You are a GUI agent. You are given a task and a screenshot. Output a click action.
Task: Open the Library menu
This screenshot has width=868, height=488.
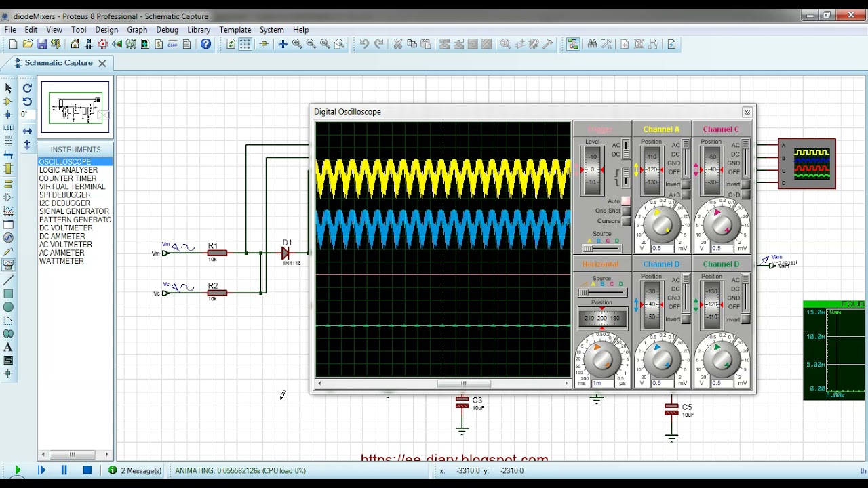[x=199, y=30]
